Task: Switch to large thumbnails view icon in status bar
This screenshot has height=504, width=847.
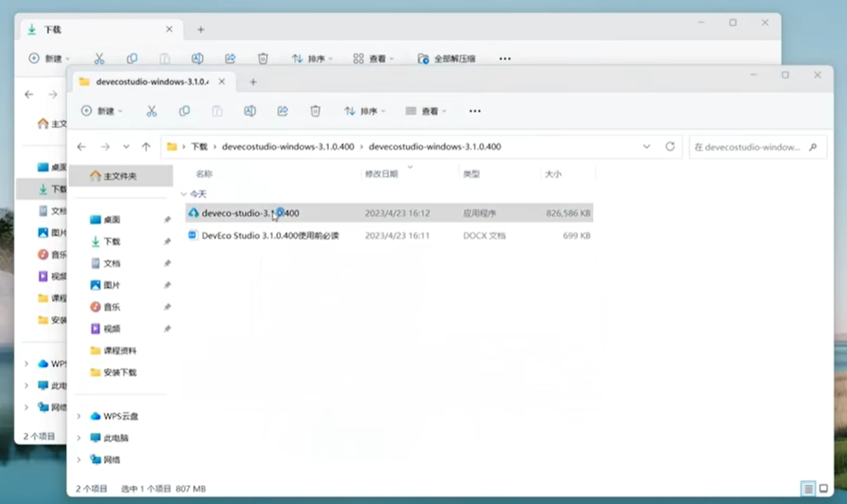Action: click(x=823, y=489)
